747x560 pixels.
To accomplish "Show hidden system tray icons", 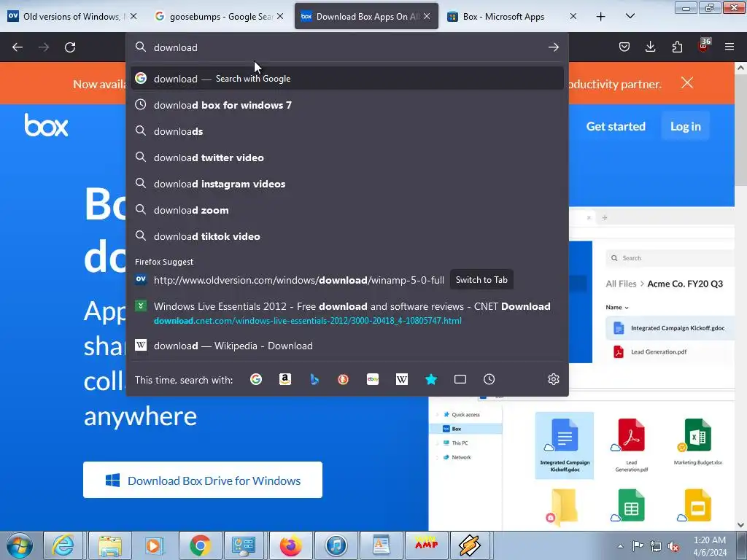I will pos(620,546).
